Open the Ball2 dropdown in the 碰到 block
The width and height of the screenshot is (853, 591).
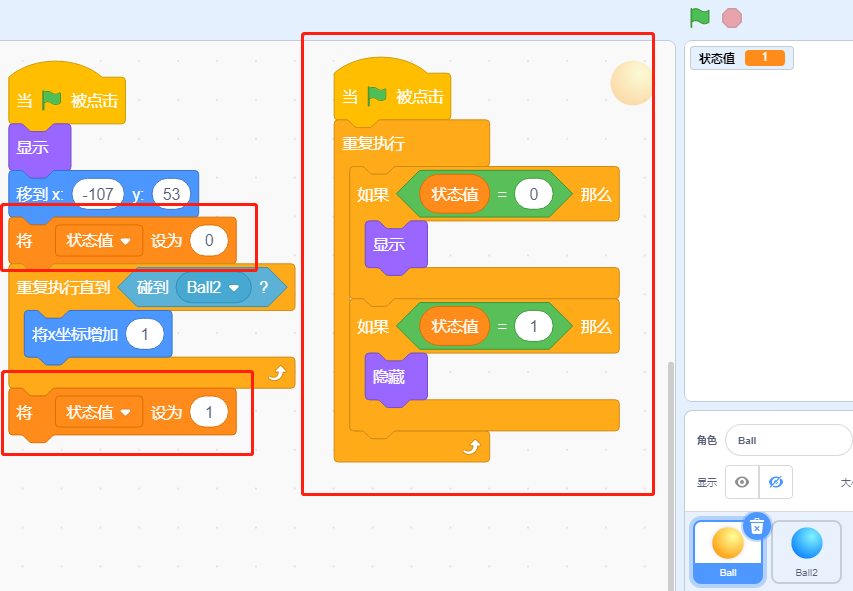pyautogui.click(x=213, y=287)
